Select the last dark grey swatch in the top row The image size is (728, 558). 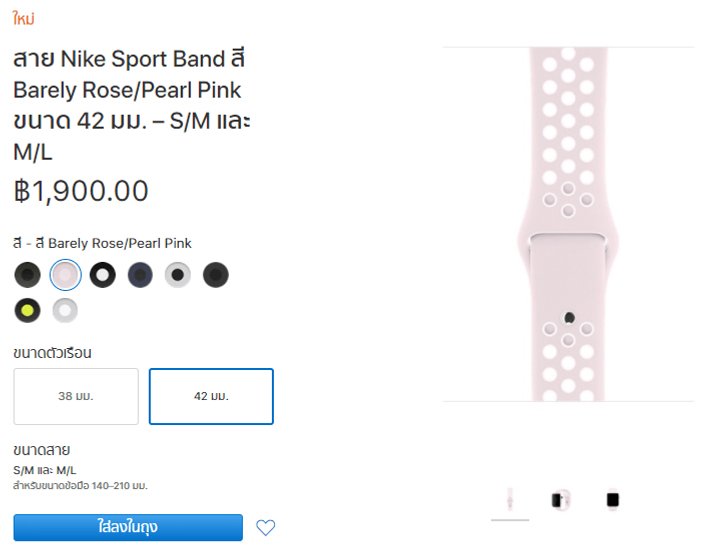pos(215,275)
